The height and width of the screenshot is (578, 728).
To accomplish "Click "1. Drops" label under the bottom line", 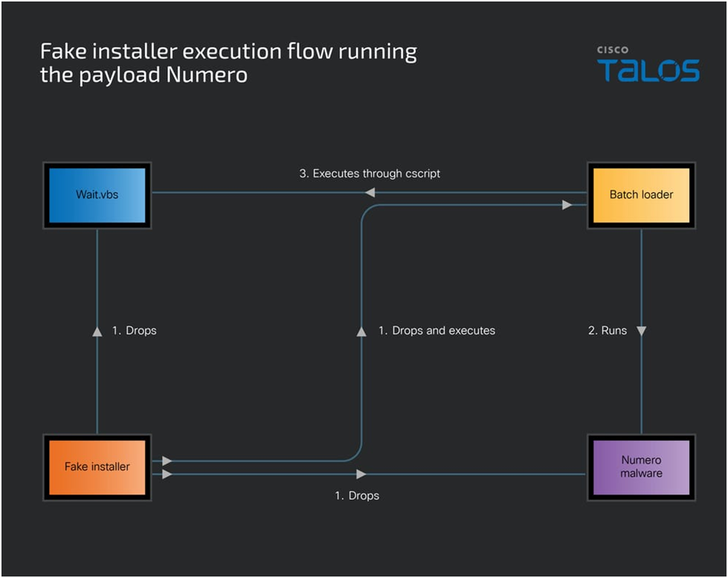I will point(357,495).
